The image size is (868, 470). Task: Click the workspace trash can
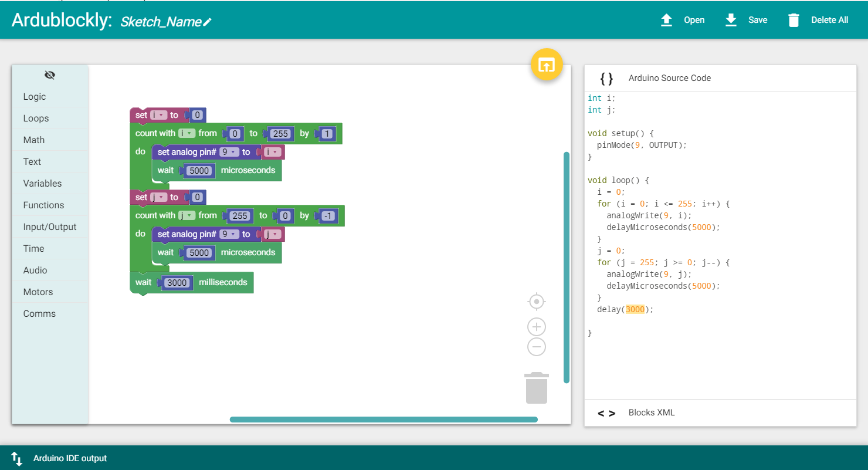[537, 388]
